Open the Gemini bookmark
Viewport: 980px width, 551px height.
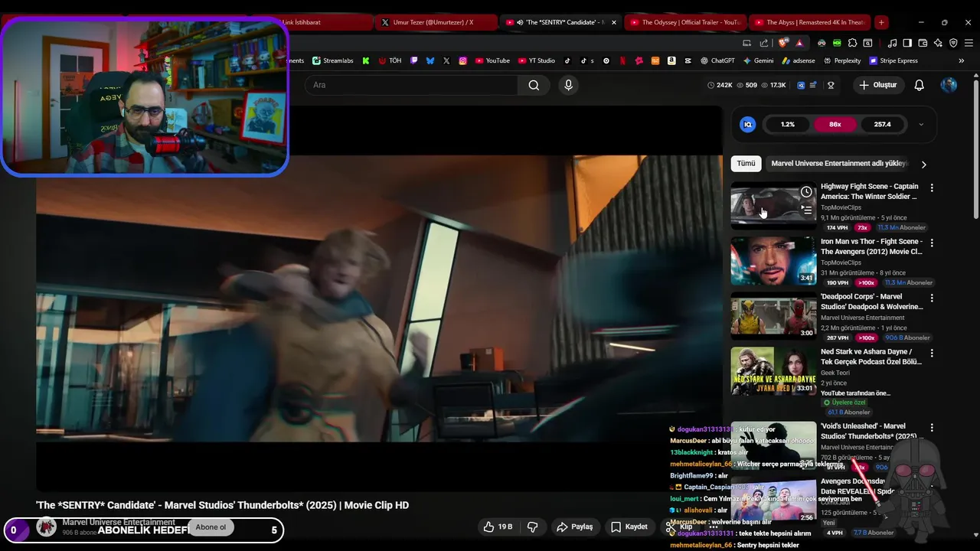coord(758,60)
